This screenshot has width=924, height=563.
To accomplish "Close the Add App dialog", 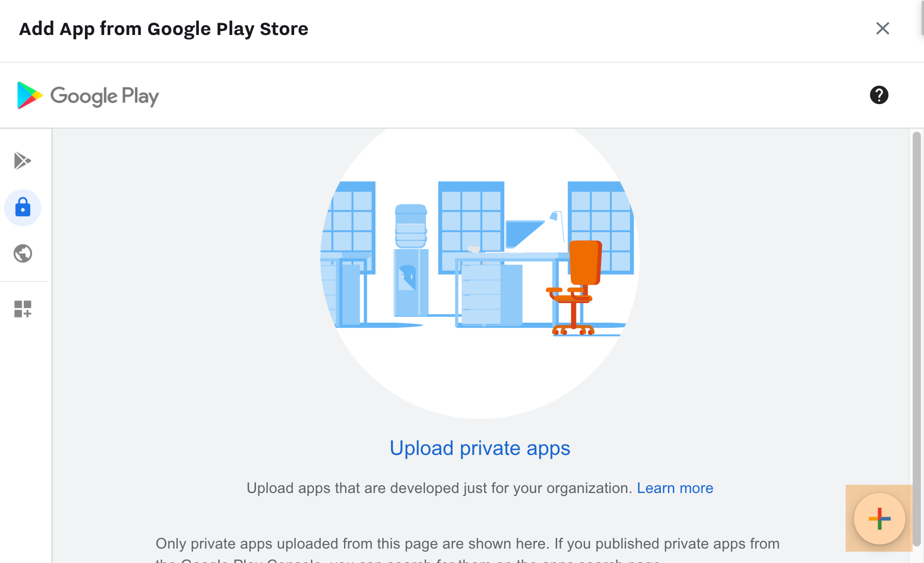I will tap(882, 29).
